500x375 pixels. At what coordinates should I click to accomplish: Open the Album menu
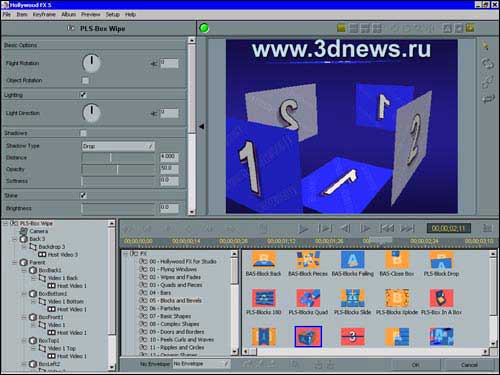68,15
